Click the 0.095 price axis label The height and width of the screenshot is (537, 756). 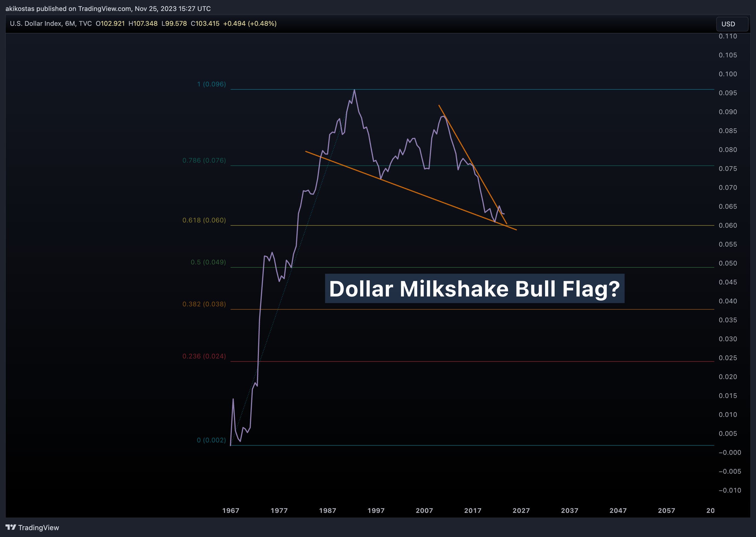tap(728, 93)
